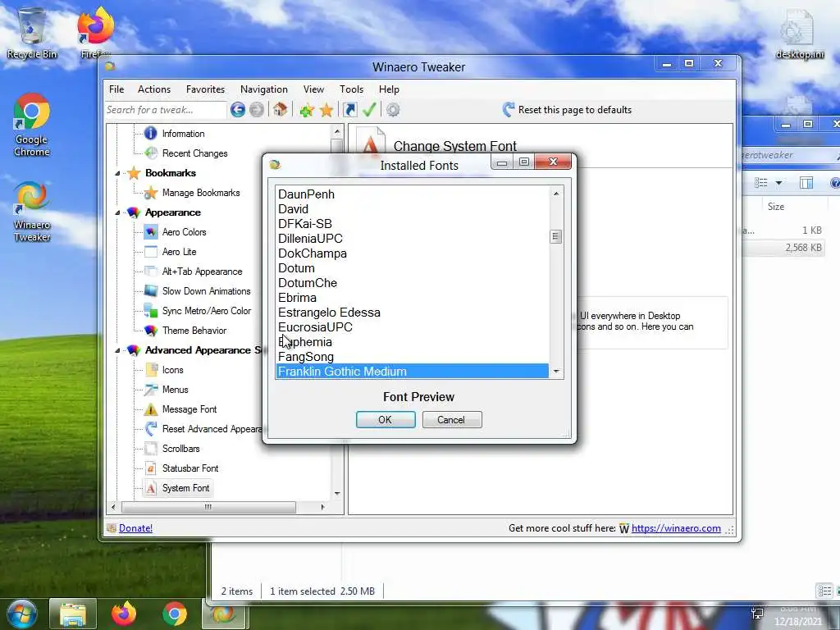Select Information in the tree

point(183,134)
